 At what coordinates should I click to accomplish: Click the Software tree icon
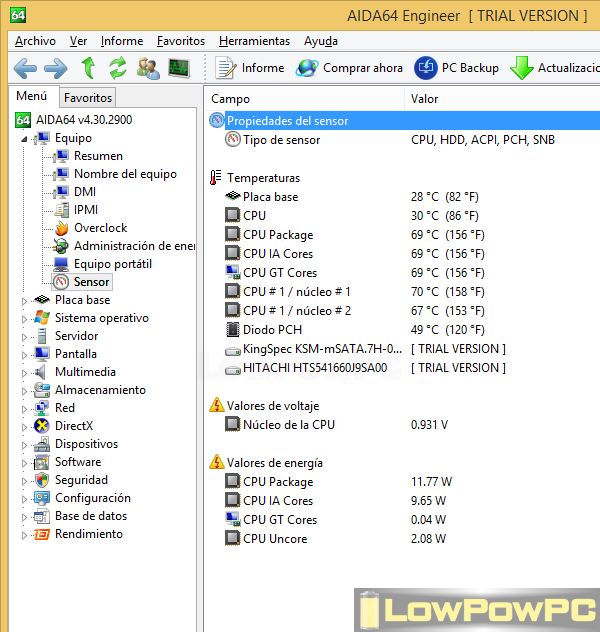coord(42,462)
